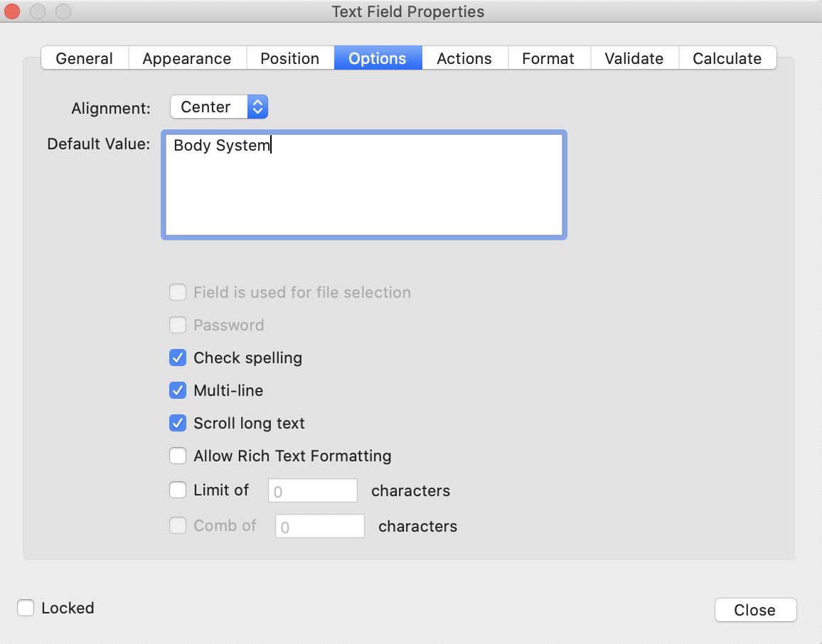
Task: Open the Format tab
Action: coord(548,58)
